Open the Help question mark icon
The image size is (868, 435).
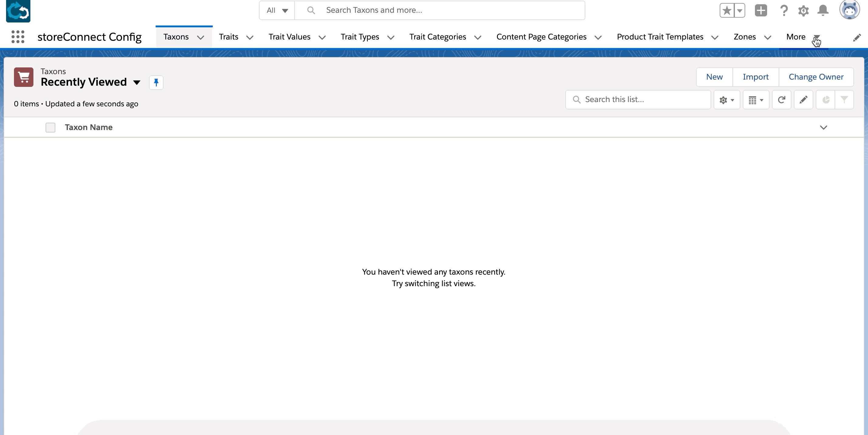[784, 10]
